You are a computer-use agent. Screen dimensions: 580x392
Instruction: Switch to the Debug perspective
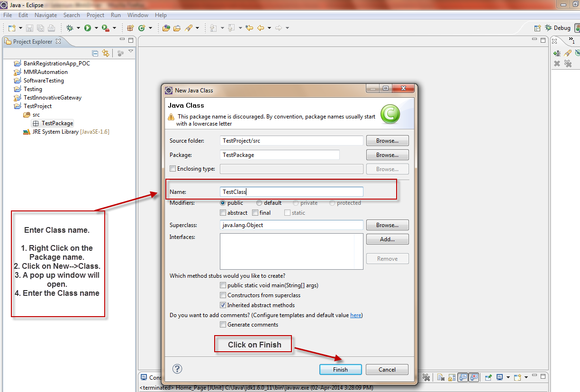point(558,28)
